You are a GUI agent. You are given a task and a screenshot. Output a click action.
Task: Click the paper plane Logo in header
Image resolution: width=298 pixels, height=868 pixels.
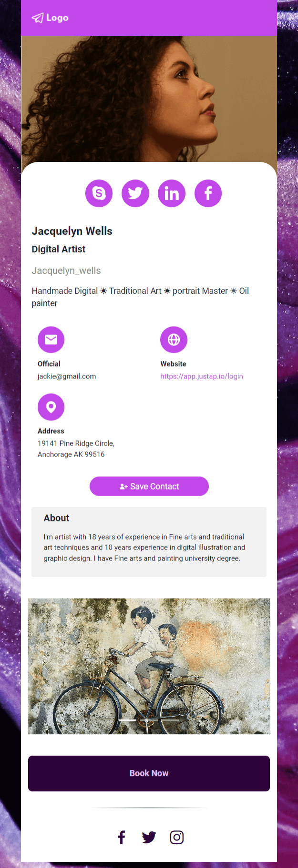pos(50,18)
